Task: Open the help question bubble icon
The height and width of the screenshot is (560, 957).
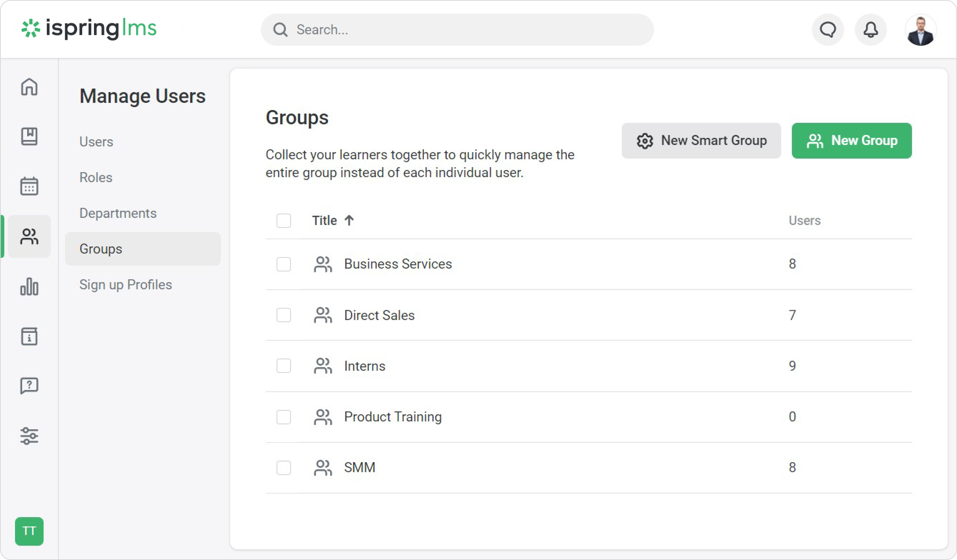Action: (x=29, y=386)
